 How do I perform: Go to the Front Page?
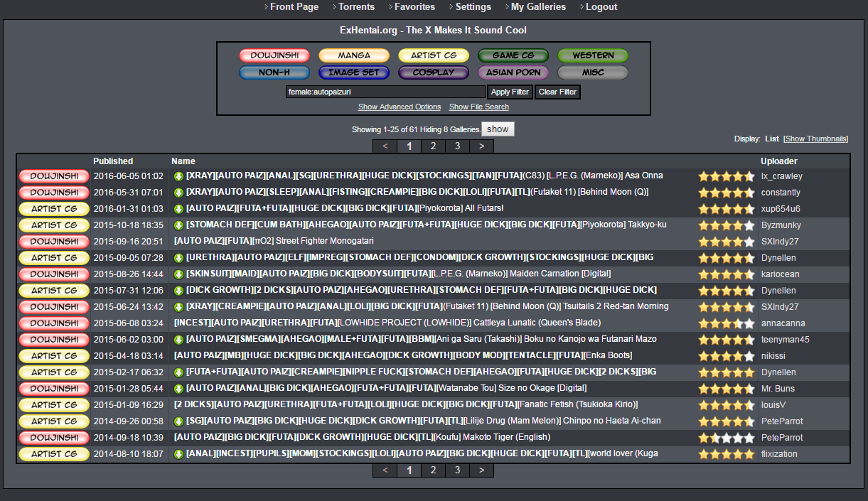[294, 7]
